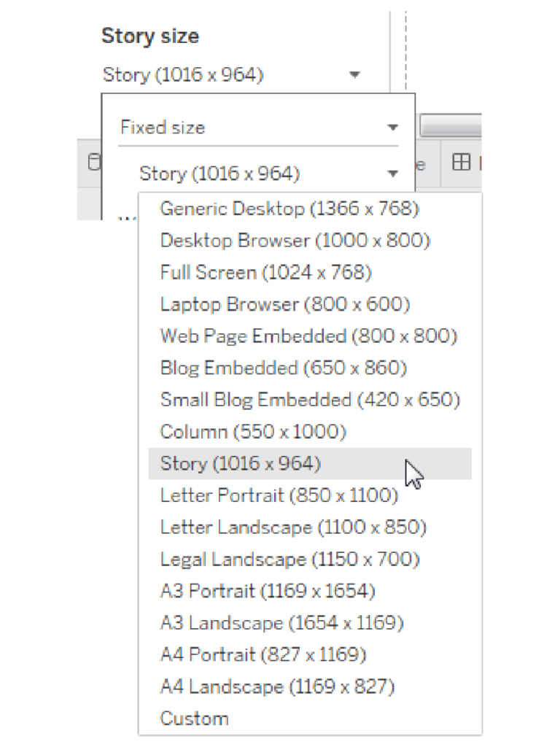Choose the Custom size option
Screen dimensions: 560x747
(x=194, y=719)
